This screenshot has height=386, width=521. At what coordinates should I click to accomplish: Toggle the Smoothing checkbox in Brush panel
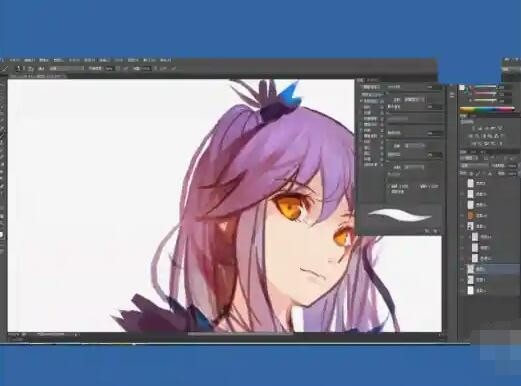click(362, 159)
